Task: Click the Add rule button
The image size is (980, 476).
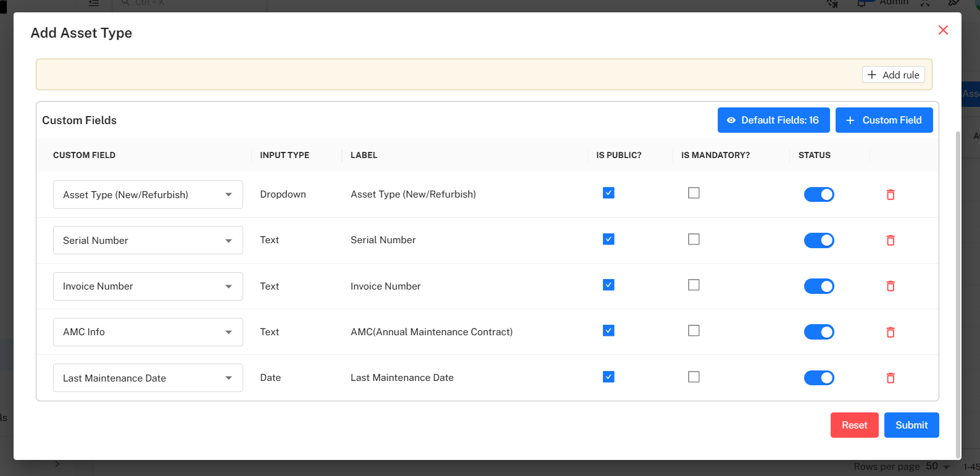Action: click(893, 75)
